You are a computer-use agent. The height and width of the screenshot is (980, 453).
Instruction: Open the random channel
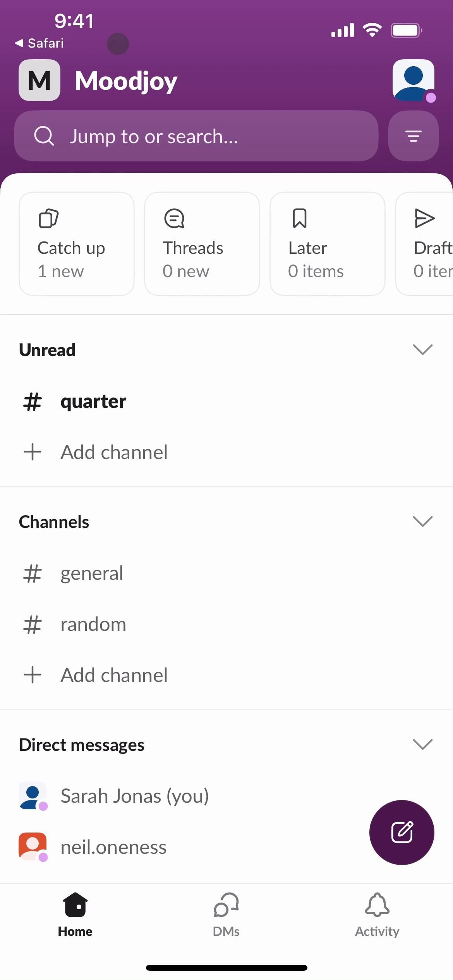coord(93,624)
